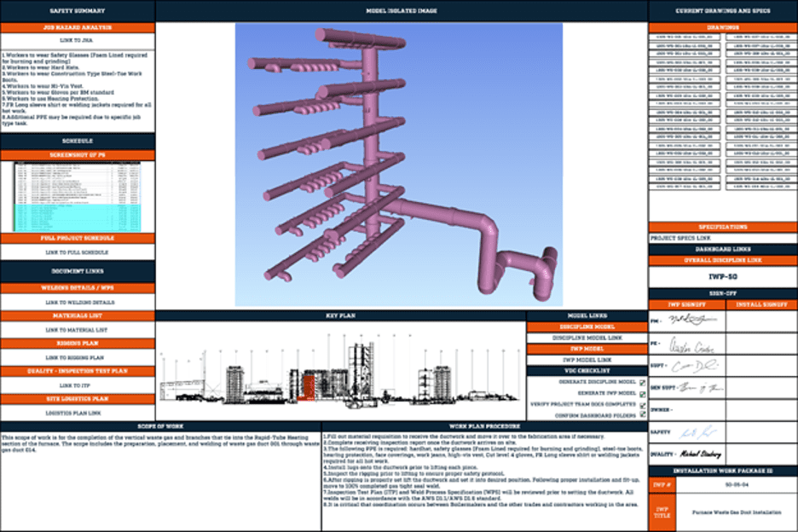Open the Link to JHA

coord(77,40)
